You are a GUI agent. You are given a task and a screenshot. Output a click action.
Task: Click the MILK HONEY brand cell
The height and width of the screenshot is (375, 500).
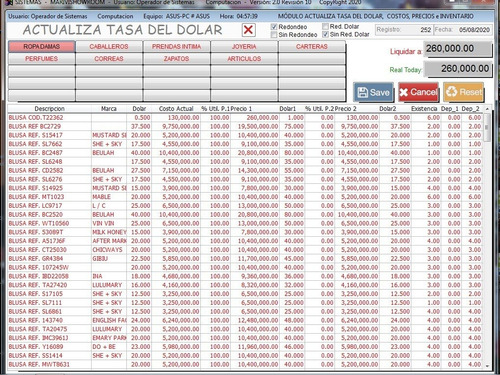pos(109,232)
